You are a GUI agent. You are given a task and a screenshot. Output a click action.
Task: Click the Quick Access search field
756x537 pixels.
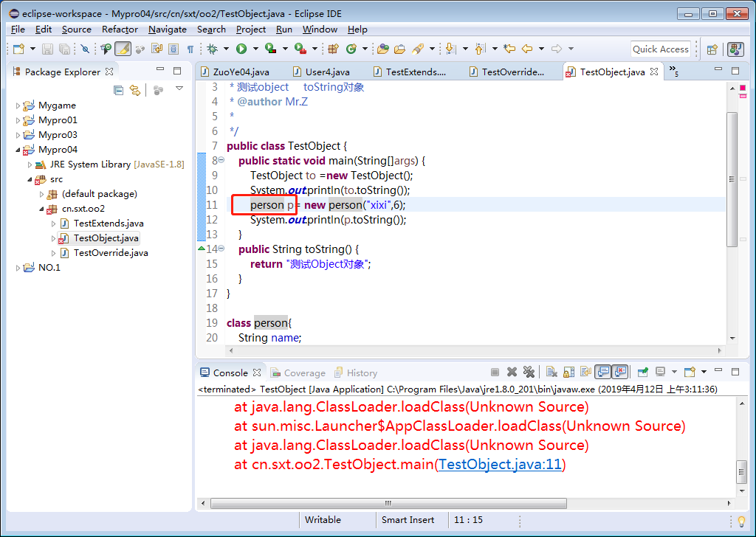pyautogui.click(x=661, y=49)
